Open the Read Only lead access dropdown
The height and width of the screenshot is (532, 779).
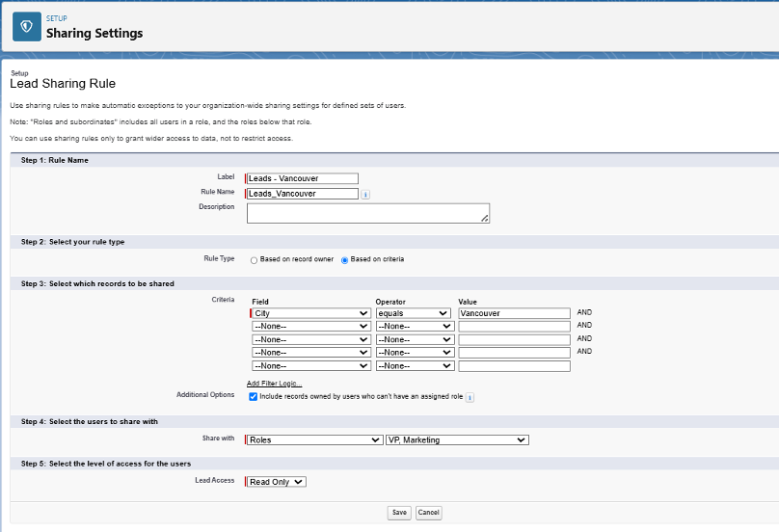click(277, 482)
